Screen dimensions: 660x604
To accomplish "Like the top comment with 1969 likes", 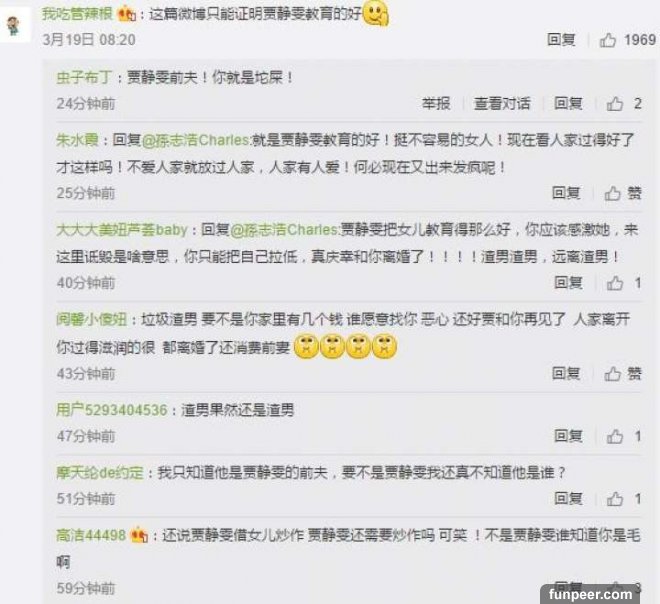I will [608, 40].
